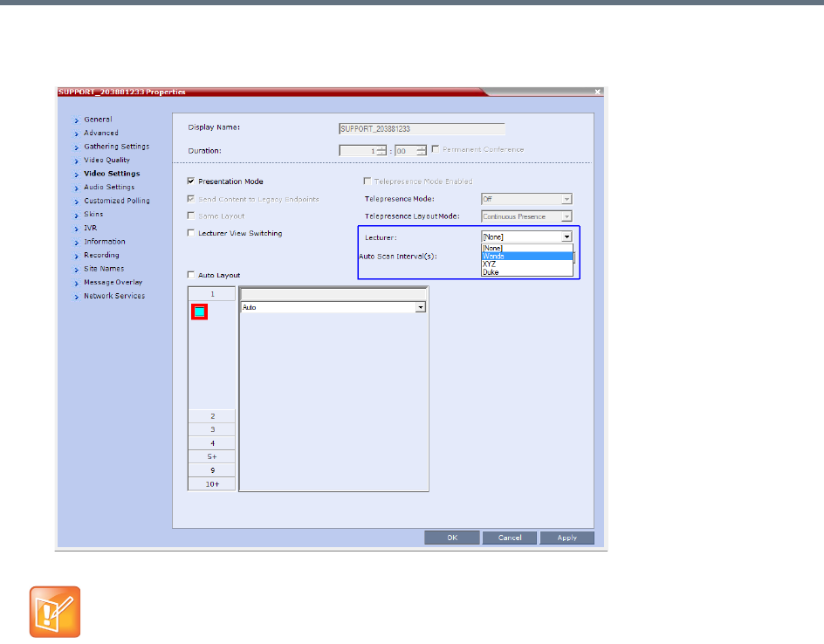The width and height of the screenshot is (824, 644).
Task: Select layout group 4 tab
Action: click(212, 443)
